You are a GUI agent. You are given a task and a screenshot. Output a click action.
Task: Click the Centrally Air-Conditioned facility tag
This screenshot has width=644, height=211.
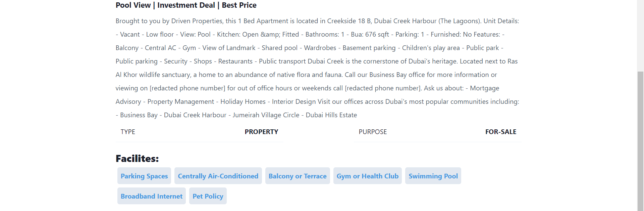pos(218,176)
